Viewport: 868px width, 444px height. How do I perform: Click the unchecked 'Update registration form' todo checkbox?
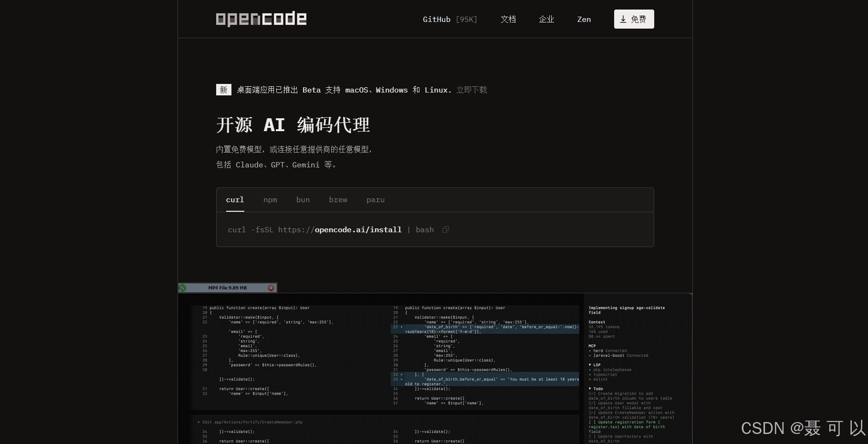pyautogui.click(x=592, y=423)
